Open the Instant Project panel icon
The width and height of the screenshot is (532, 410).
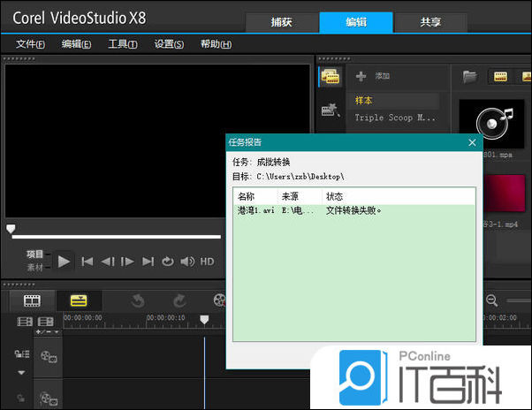pos(331,110)
